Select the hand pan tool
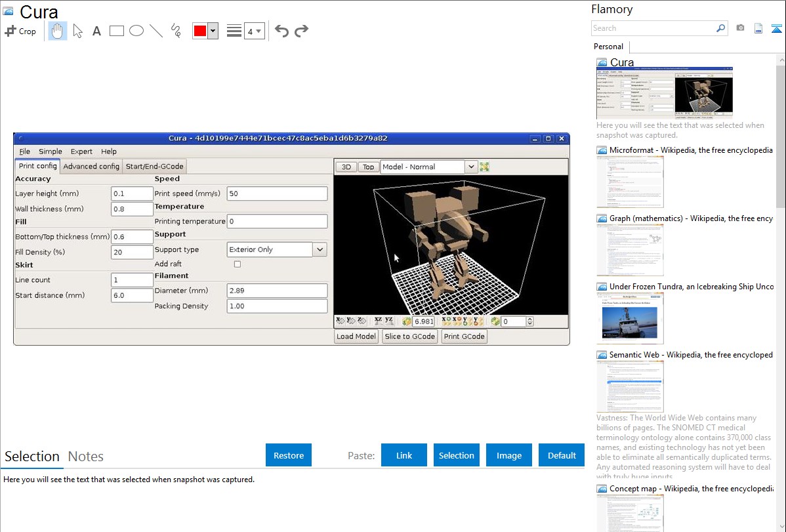 (57, 31)
